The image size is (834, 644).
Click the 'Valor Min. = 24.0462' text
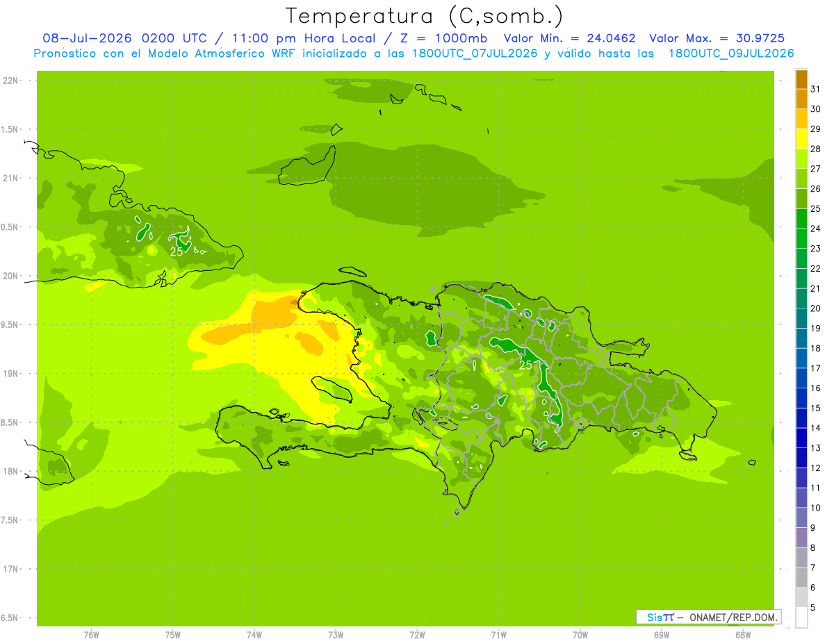click(569, 38)
